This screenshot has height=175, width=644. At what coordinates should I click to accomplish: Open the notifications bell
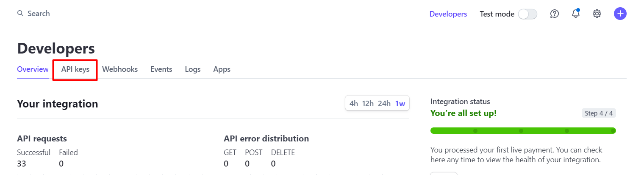[x=575, y=14]
